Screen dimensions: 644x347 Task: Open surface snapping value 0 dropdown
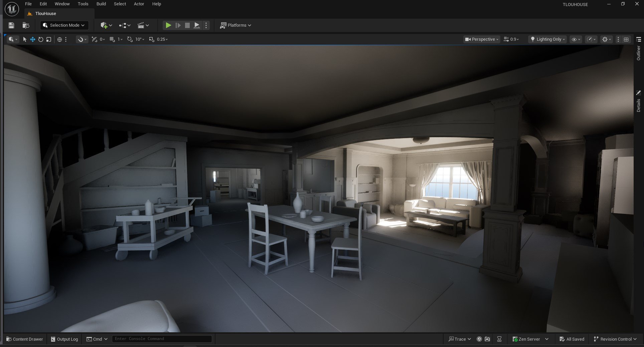[x=102, y=39]
